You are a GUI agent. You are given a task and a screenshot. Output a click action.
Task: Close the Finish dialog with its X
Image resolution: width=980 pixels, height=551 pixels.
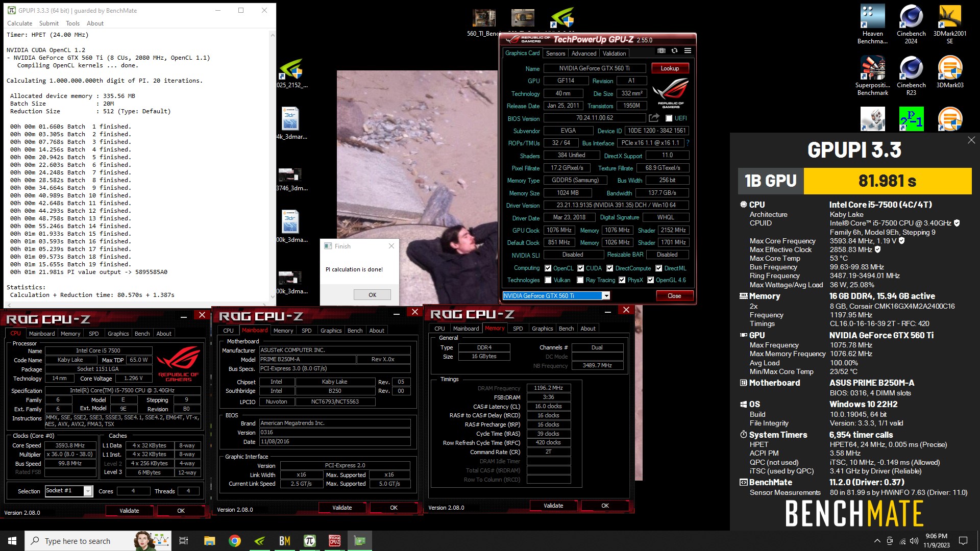391,246
